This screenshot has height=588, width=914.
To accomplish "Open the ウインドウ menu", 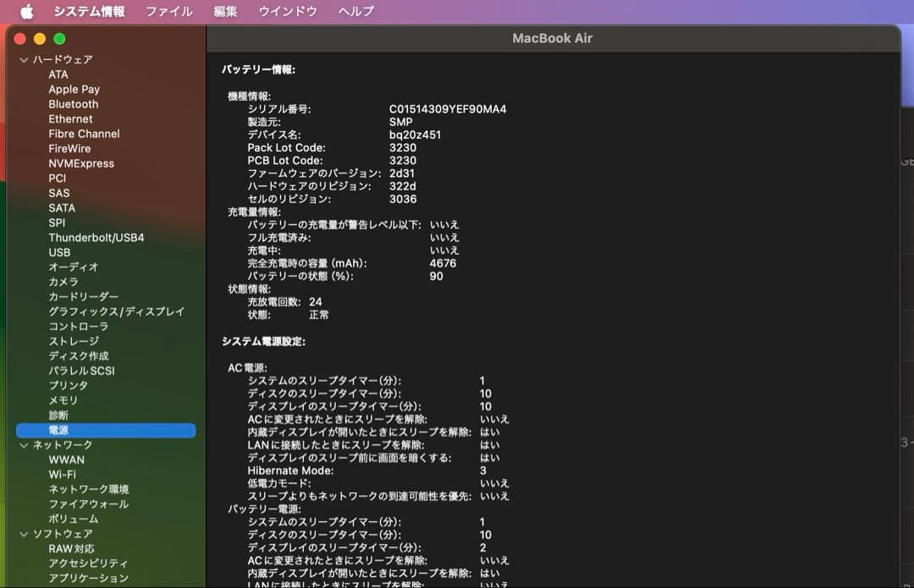I will [288, 12].
